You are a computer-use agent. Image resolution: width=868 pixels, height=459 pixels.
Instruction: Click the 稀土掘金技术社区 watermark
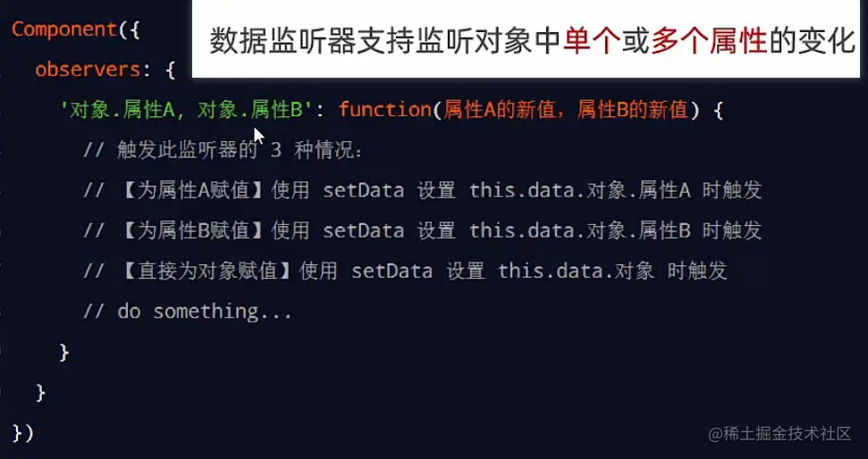(x=787, y=434)
